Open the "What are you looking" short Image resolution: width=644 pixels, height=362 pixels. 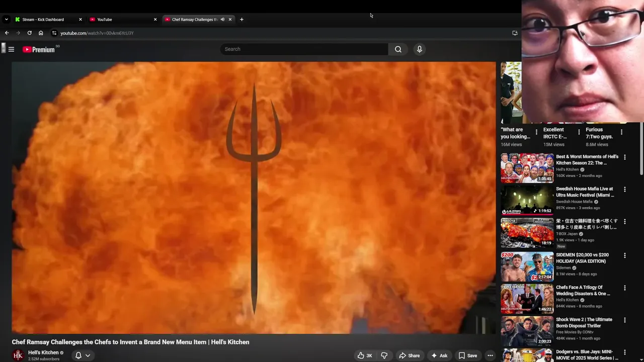click(x=515, y=133)
